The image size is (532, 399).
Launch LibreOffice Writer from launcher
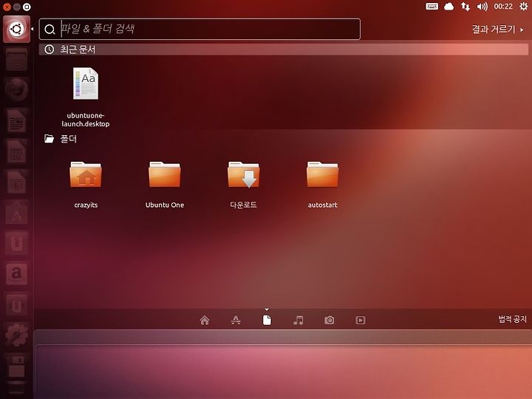[x=16, y=120]
